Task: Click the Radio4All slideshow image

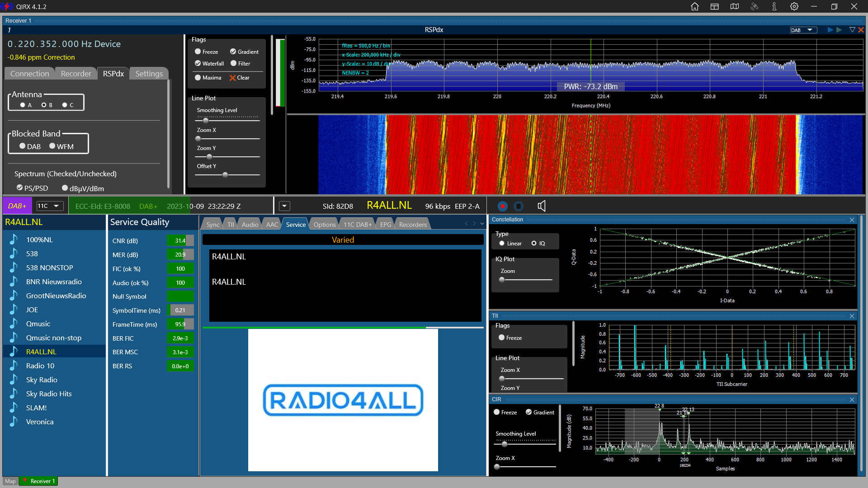Action: click(343, 400)
